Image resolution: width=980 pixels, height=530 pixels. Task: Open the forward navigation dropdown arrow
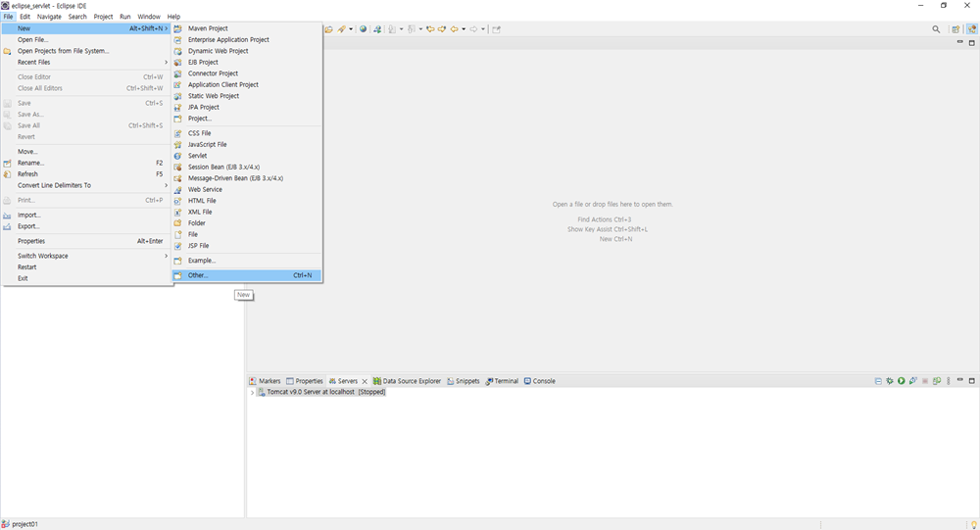pyautogui.click(x=483, y=28)
